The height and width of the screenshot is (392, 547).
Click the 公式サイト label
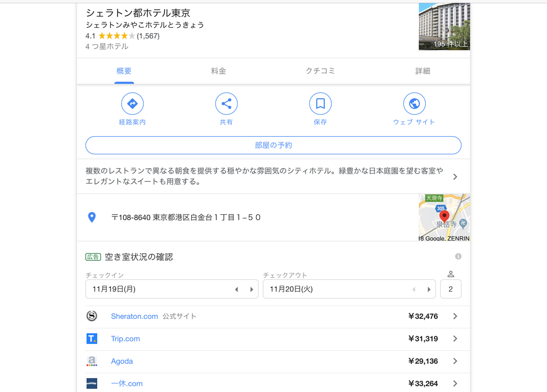tap(179, 316)
